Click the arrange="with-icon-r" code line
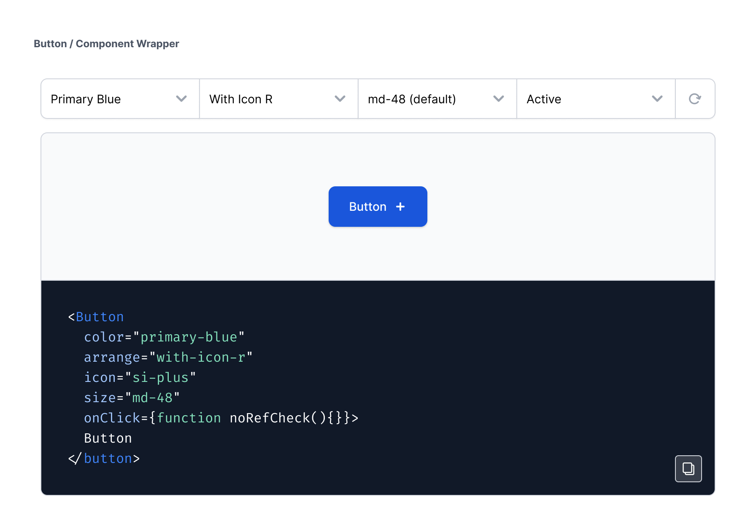Viewport: 756px width, 532px height. [168, 357]
